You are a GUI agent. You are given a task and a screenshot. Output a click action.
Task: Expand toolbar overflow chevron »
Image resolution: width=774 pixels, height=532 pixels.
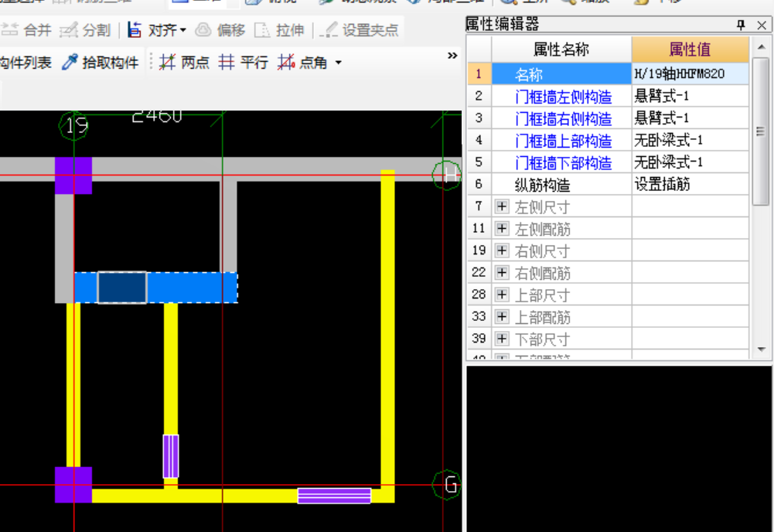(x=452, y=56)
